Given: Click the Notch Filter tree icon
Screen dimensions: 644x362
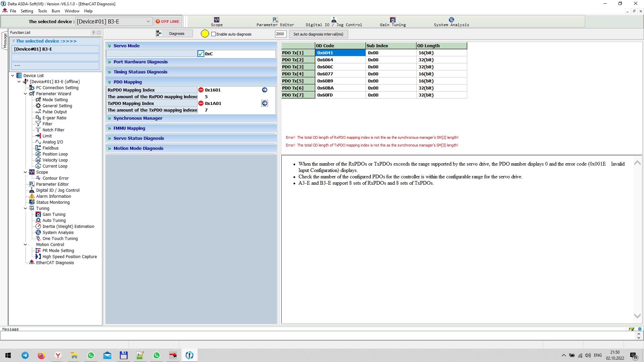Looking at the screenshot, I should coord(38,130).
